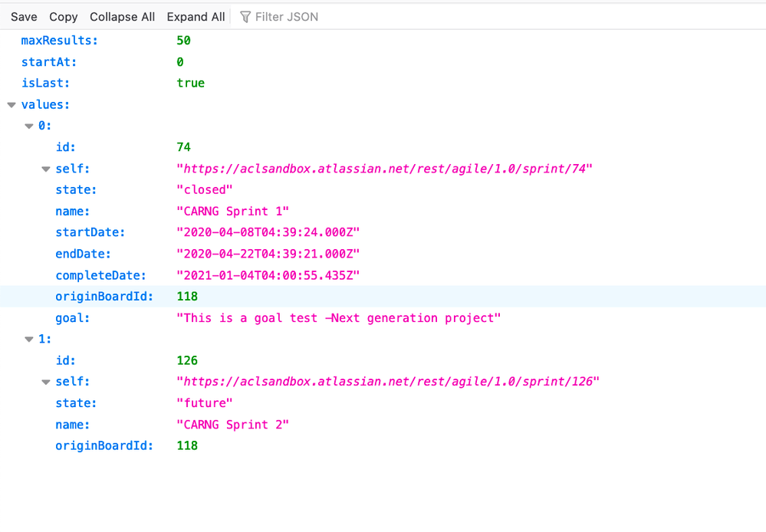Screen dimensions: 766x532
Task: Click the Copy button
Action: pos(63,16)
